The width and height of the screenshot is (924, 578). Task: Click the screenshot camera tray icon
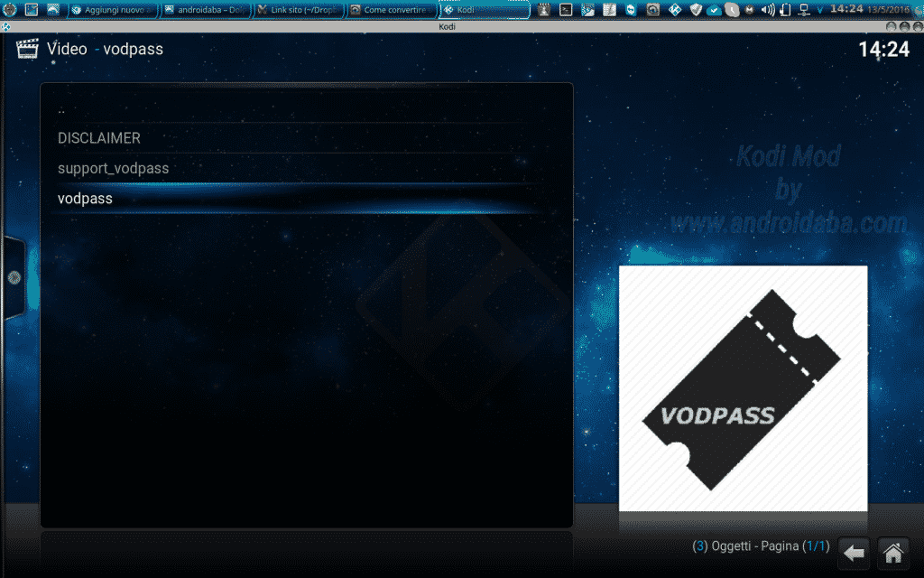click(x=653, y=9)
